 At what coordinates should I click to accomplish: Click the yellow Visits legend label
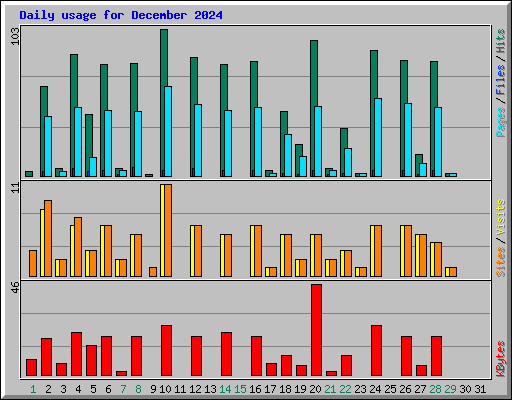pos(500,217)
